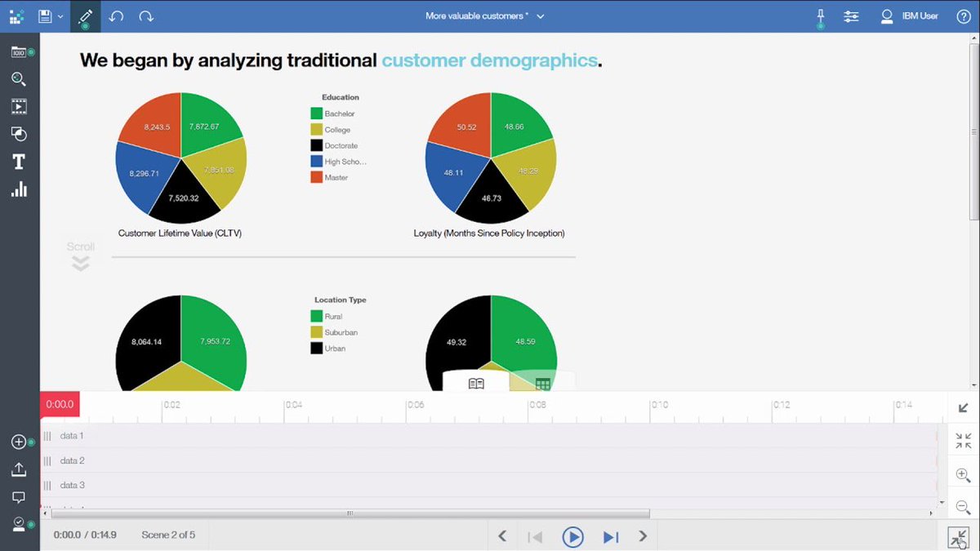The height and width of the screenshot is (551, 980).
Task: Select the 'data 2' timeline row
Action: tap(488, 460)
